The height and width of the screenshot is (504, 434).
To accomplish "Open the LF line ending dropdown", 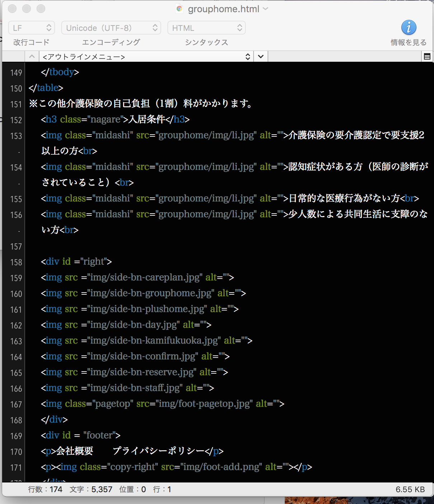I will pyautogui.click(x=32, y=28).
